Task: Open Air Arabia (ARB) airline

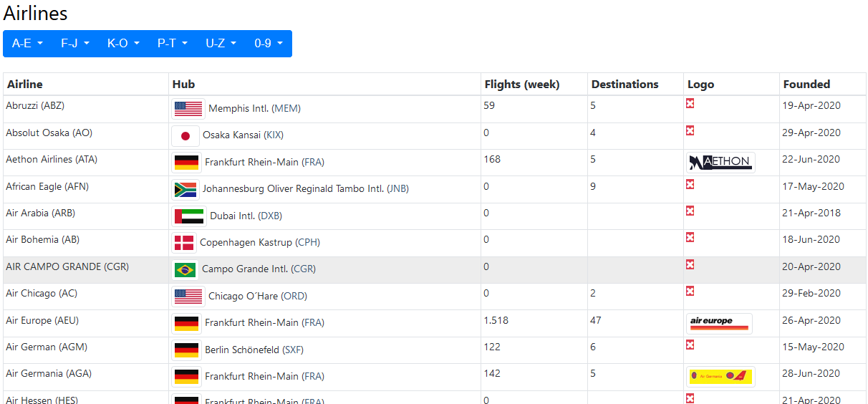Action: (x=40, y=213)
